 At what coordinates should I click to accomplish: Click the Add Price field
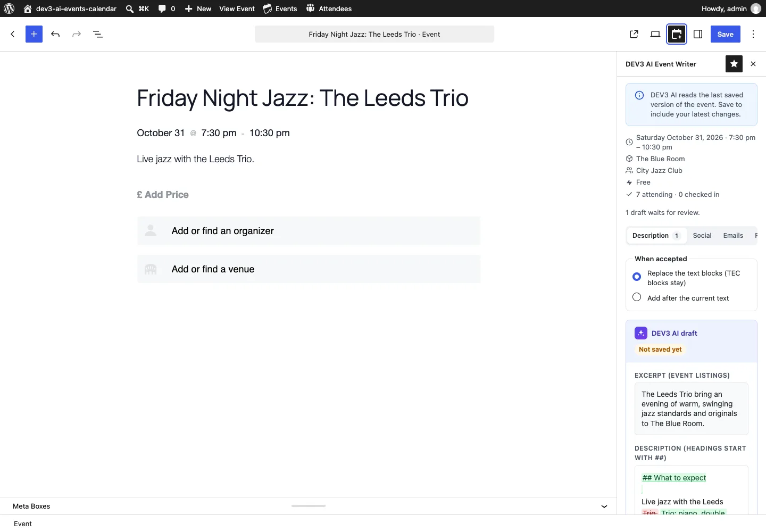tap(163, 195)
